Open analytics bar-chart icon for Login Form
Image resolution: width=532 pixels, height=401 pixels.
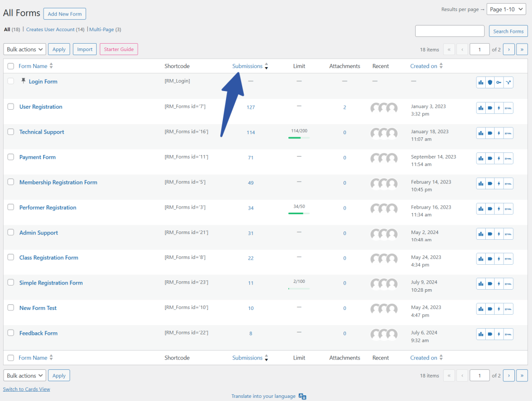481,82
